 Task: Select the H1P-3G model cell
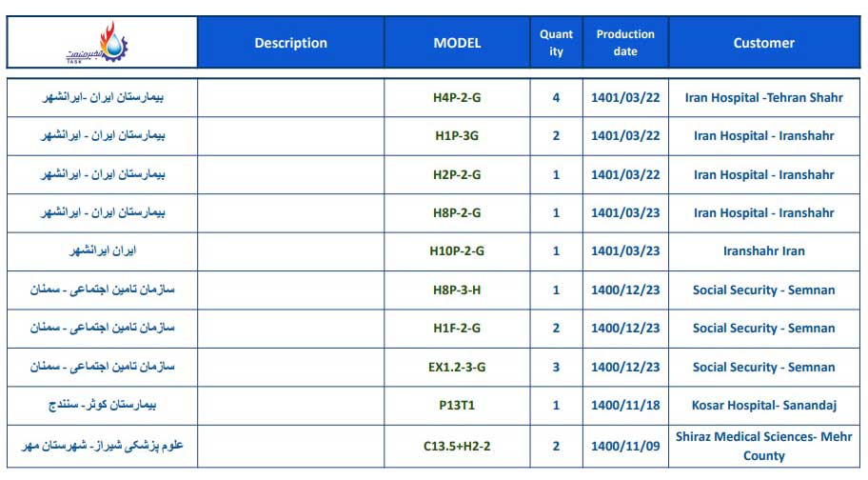tap(457, 135)
